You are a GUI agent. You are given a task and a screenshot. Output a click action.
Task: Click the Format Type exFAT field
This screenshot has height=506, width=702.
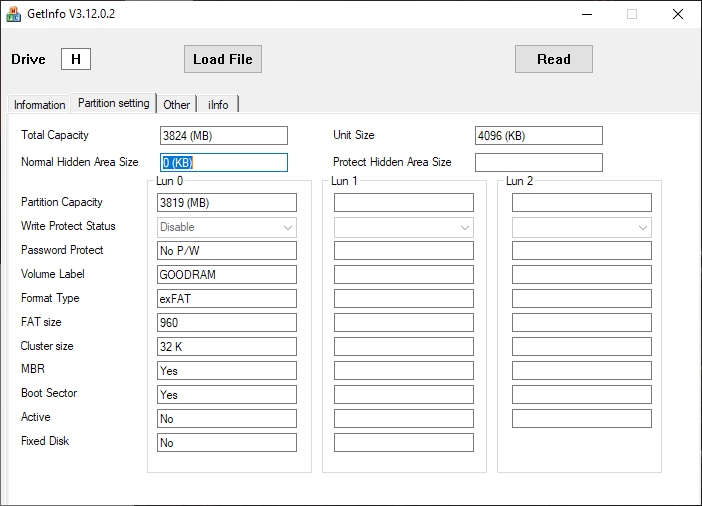(x=227, y=298)
